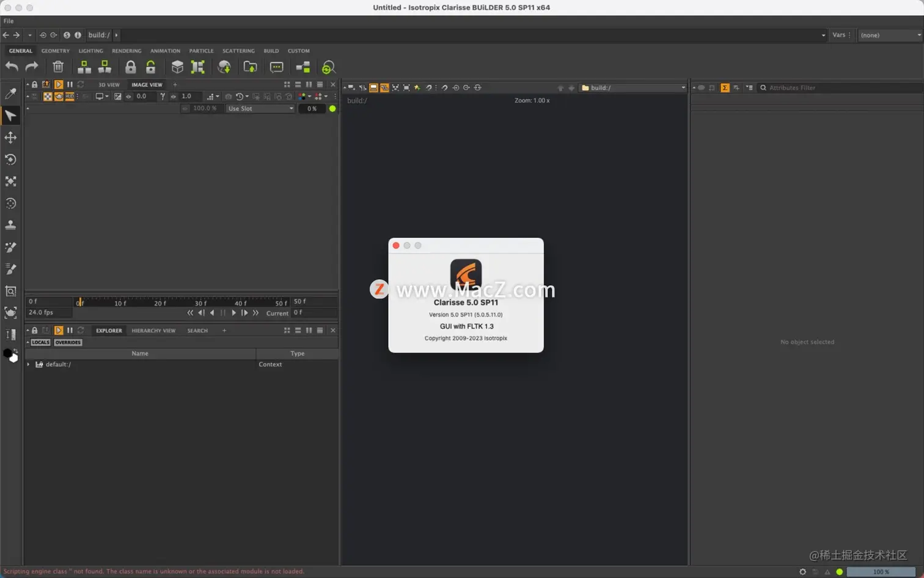Click the 30 f mark on the timeline
This screenshot has width=924, height=578.
click(200, 303)
